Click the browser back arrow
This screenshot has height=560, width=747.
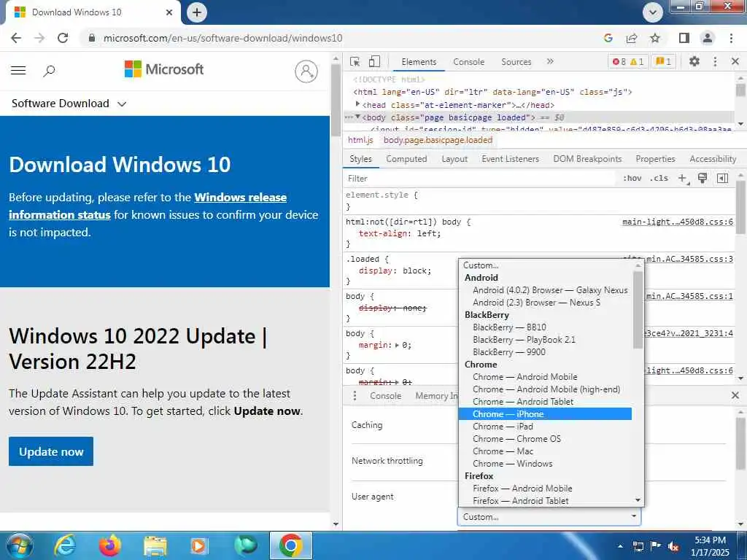click(16, 38)
